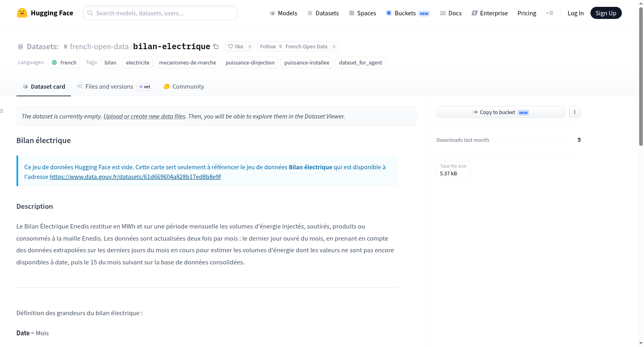Click the bold Bilan électrique text in notice
Viewport: 644px width, 347px height.
(x=310, y=167)
